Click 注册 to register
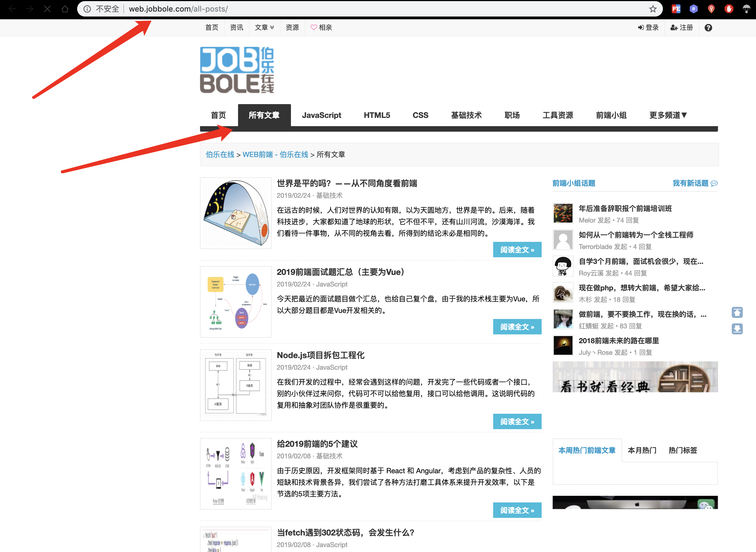Screen dimensions: 756x552 pyautogui.click(x=681, y=27)
